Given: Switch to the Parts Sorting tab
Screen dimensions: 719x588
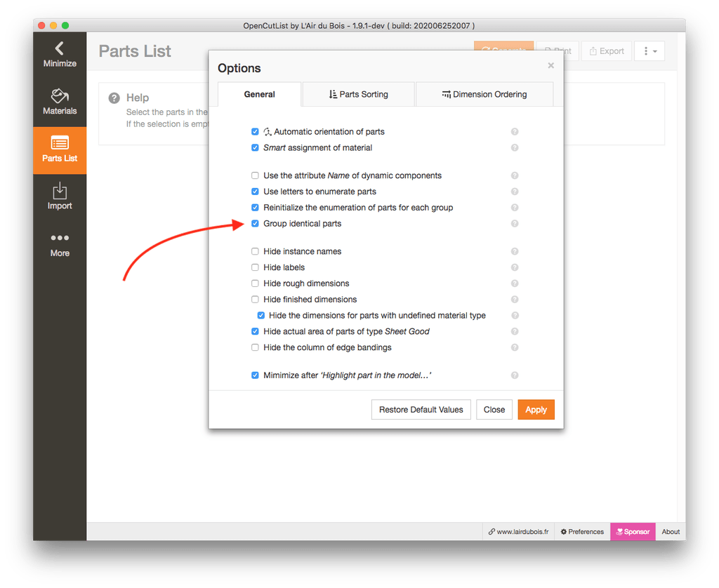Looking at the screenshot, I should pos(359,95).
